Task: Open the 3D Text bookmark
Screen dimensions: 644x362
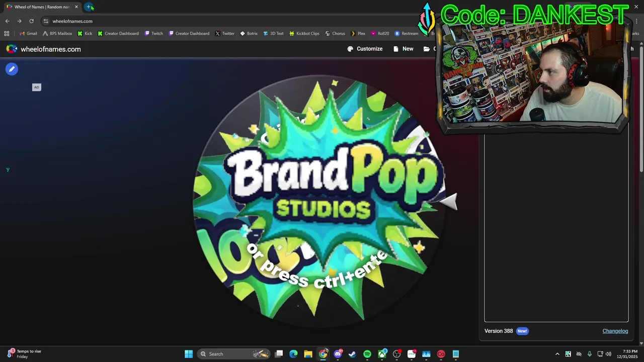Action: 273,34
